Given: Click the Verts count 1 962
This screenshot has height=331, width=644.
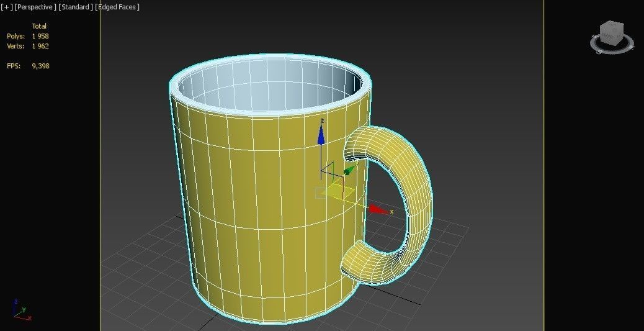Looking at the screenshot, I should [x=40, y=46].
